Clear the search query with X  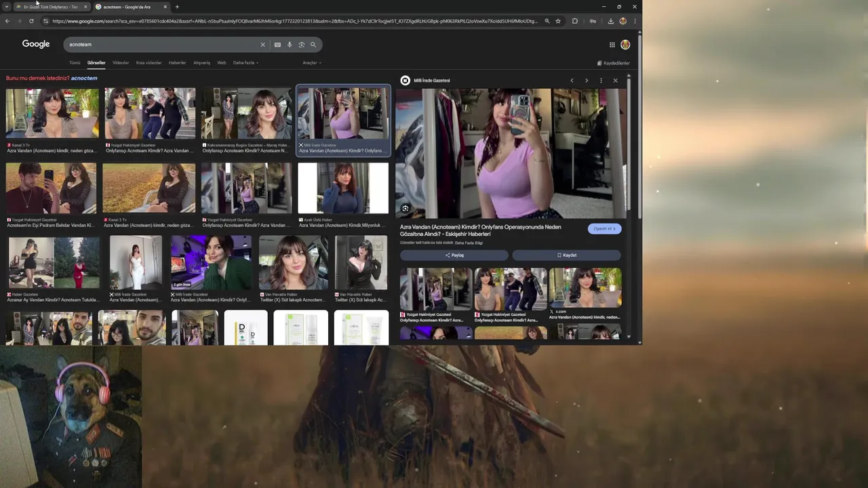(x=263, y=45)
